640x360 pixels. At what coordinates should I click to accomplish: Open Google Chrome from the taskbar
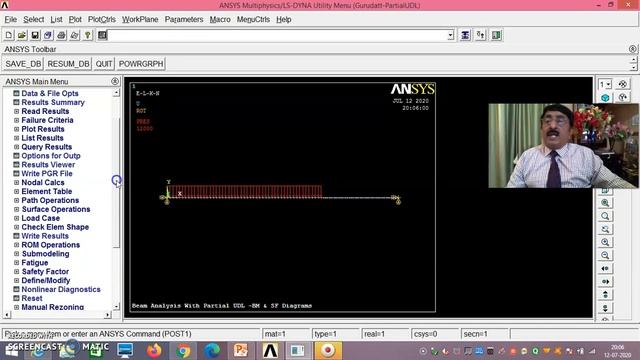click(183, 351)
